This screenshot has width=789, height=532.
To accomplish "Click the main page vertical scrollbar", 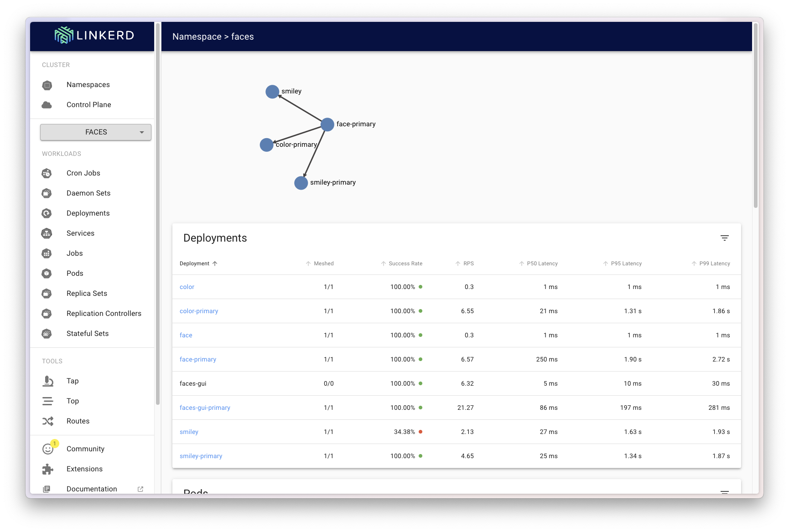I will pos(755,116).
